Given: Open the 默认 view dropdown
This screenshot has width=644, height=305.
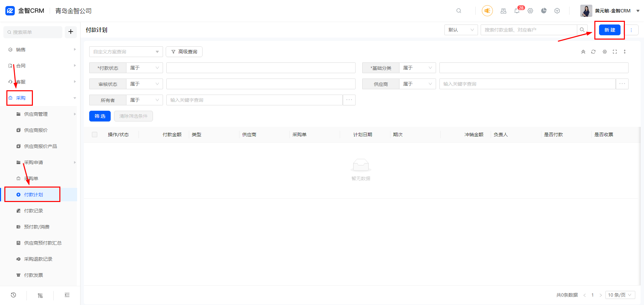Looking at the screenshot, I should point(461,30).
